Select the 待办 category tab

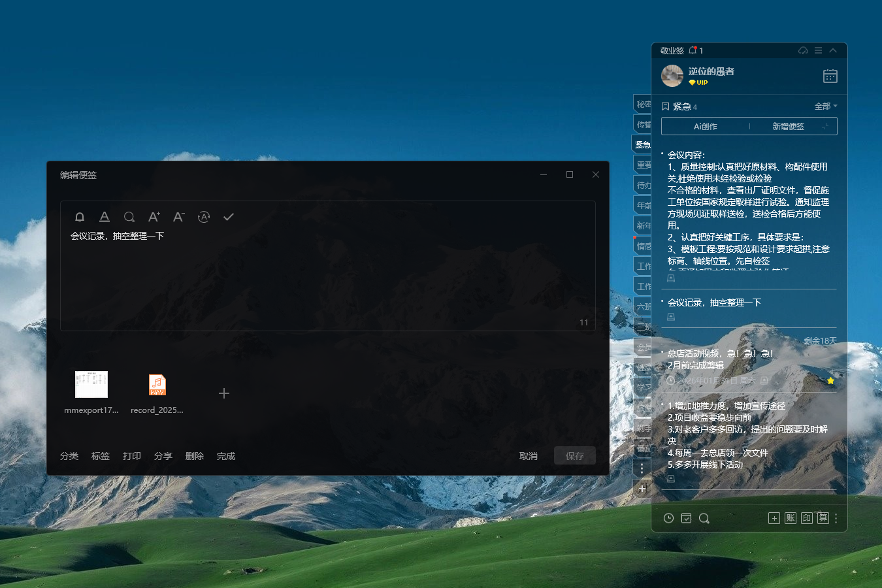pos(643,186)
